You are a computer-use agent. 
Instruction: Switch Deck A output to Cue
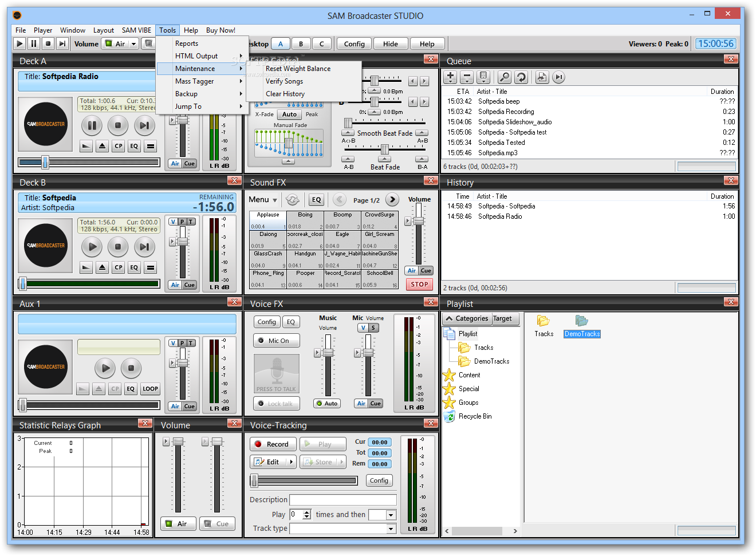pos(190,164)
